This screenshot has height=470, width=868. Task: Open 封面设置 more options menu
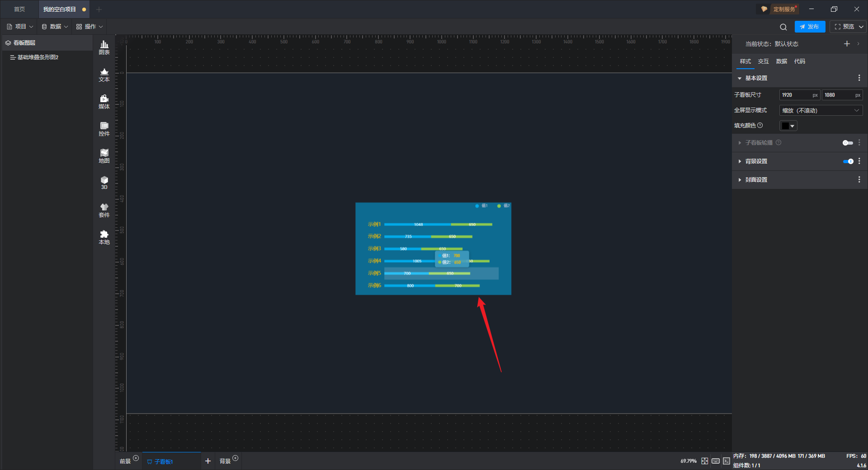[x=859, y=179]
